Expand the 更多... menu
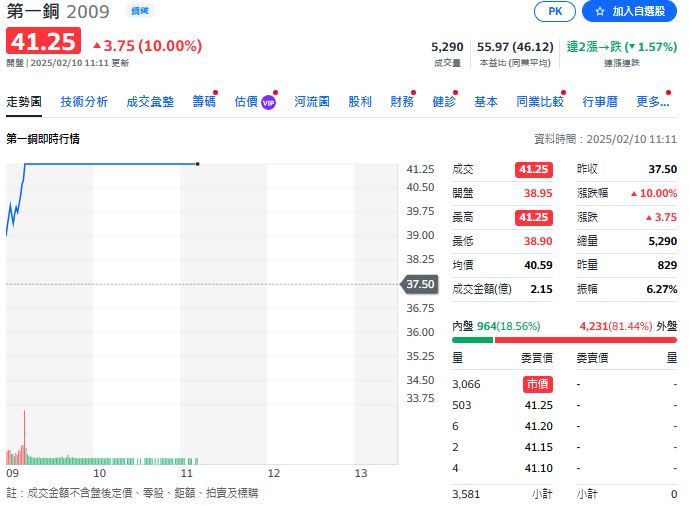Viewport: 689px width, 506px height. click(x=653, y=102)
